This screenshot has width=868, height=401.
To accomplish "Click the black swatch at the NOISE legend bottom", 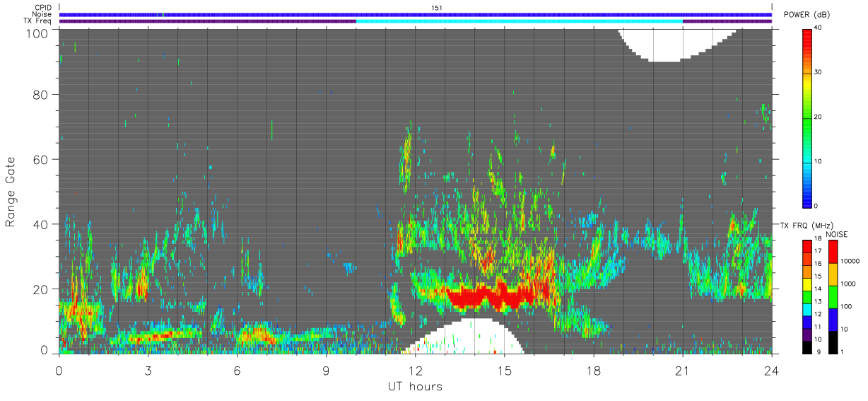I will [x=833, y=342].
